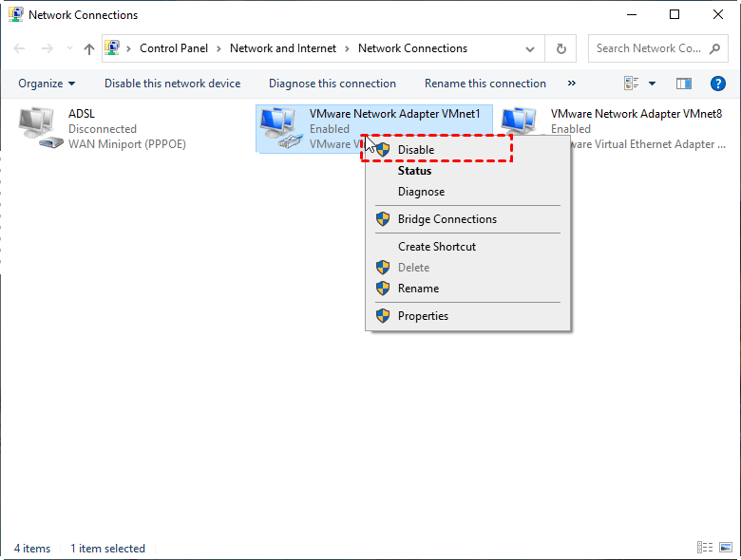Screen dimensions: 741x560
Task: Click the Back navigation arrow
Action: coord(19,48)
